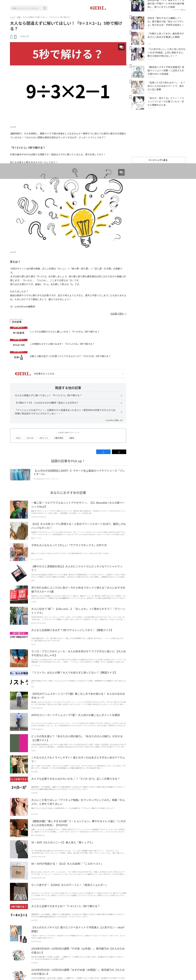Open recommended article ウエアラブルなニットアクセサリー

point(78,505)
